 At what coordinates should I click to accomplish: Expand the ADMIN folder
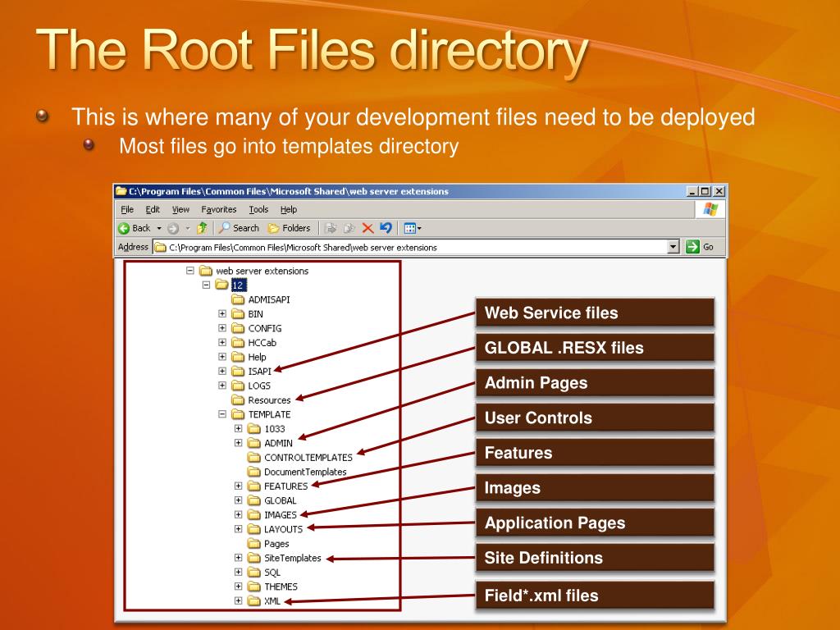pos(239,442)
